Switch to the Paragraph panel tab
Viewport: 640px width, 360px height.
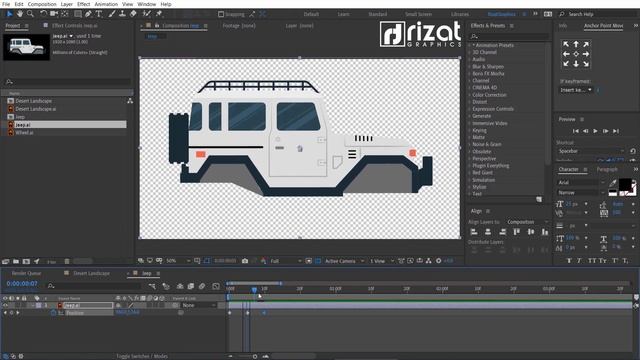[607, 169]
